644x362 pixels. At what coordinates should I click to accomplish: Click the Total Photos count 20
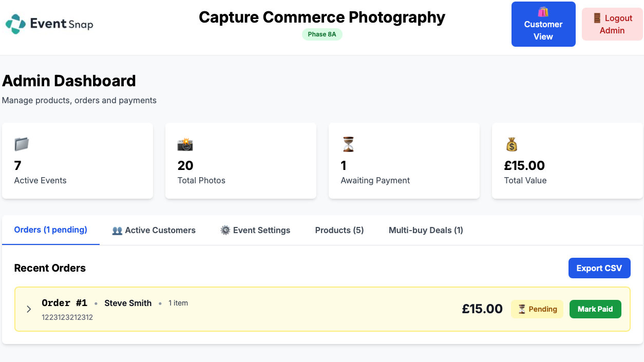point(185,165)
